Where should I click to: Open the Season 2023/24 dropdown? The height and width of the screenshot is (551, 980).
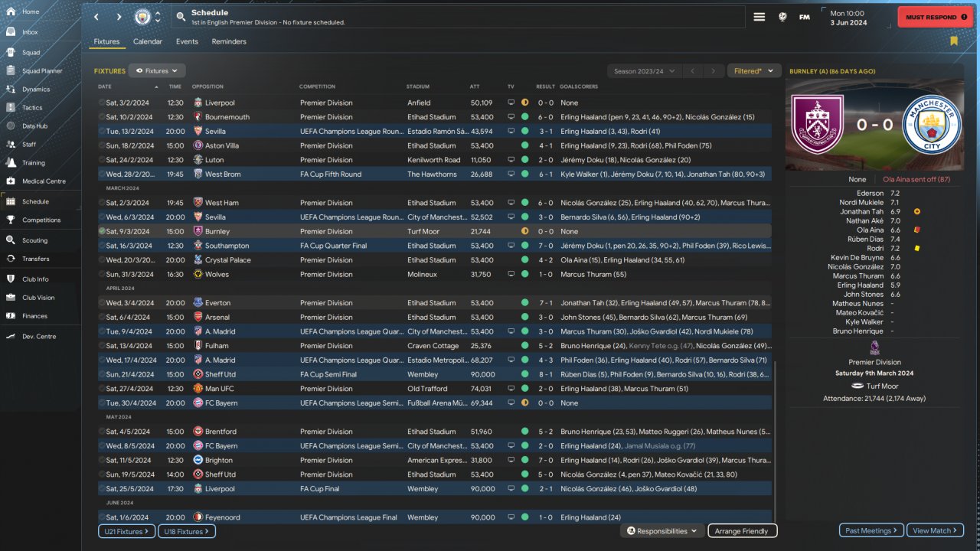pos(644,71)
